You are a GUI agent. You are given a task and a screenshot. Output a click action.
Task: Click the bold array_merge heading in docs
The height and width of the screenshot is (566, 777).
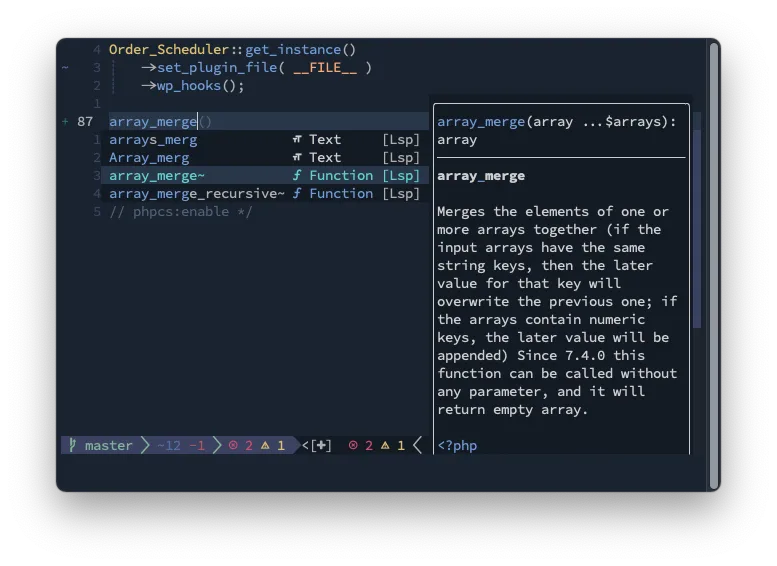click(x=481, y=176)
